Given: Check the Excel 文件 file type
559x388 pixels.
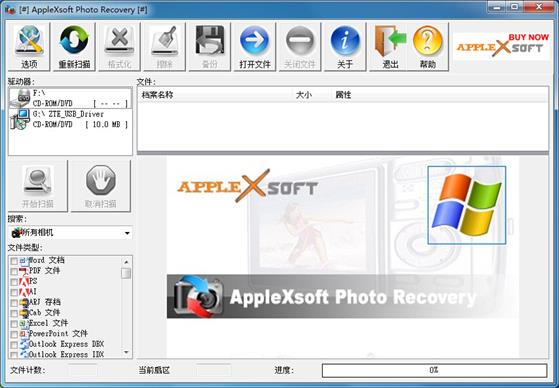Looking at the screenshot, I should (x=14, y=324).
